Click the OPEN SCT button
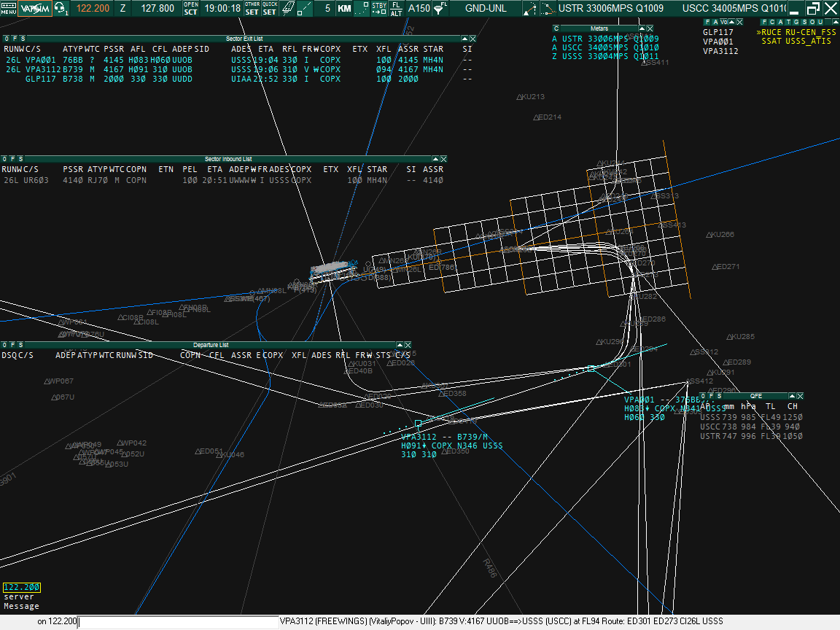The image size is (840, 630). (x=191, y=8)
